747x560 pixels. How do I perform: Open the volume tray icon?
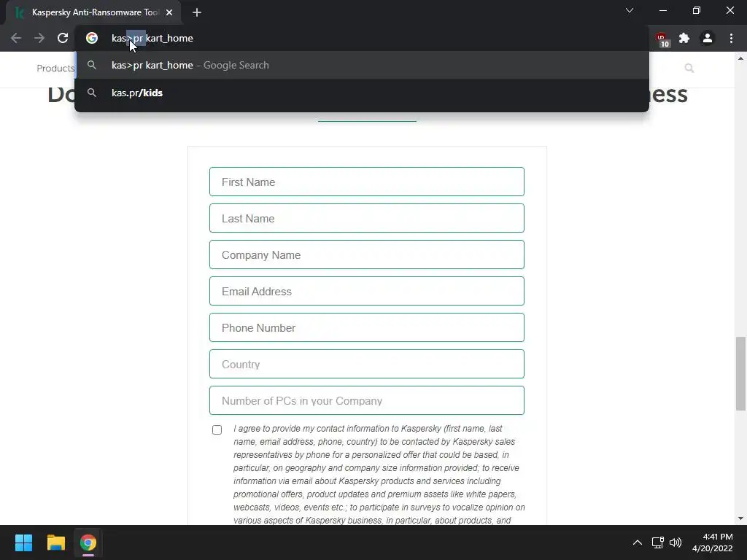coord(675,542)
